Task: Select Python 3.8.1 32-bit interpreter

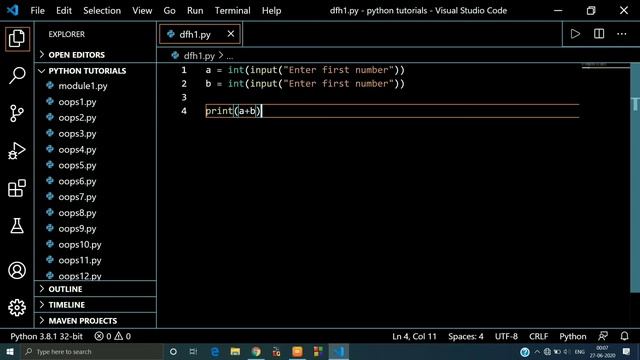Action: [x=47, y=336]
